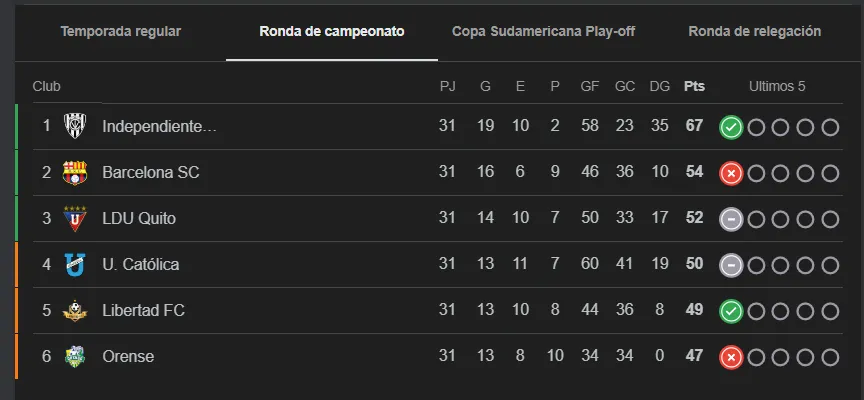Viewport: 864px width, 400px height.
Task: Click Libertad FC's green win result icon
Action: (x=731, y=311)
